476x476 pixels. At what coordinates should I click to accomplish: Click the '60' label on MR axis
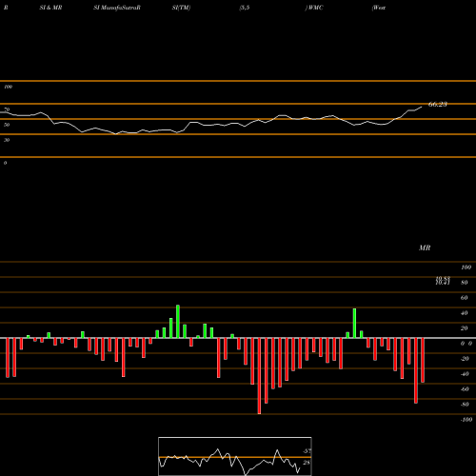(465, 298)
